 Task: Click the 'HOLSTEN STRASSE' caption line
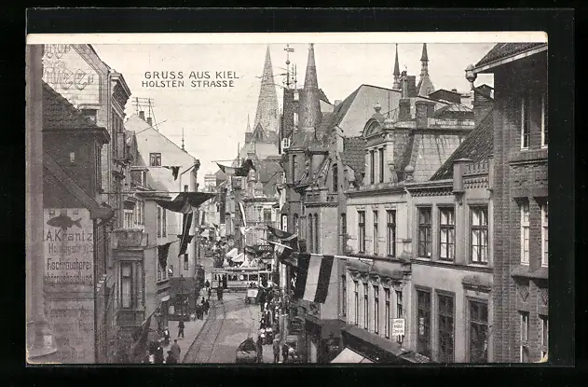[x=190, y=84]
